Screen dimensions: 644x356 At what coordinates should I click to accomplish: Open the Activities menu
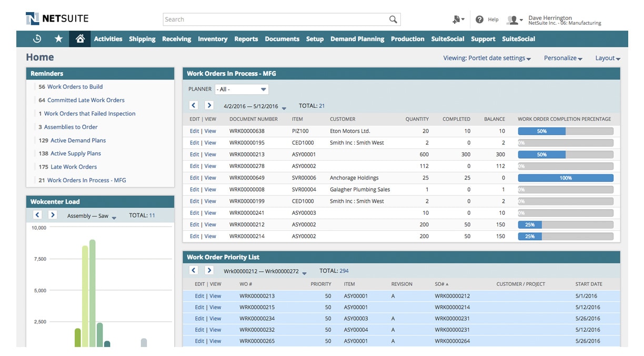108,39
